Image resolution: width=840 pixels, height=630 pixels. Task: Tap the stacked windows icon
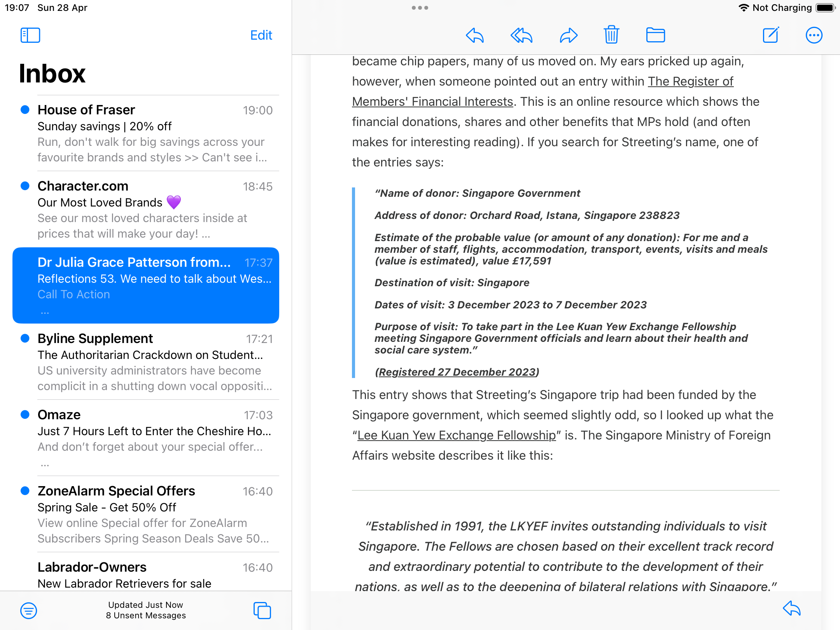coord(262,611)
